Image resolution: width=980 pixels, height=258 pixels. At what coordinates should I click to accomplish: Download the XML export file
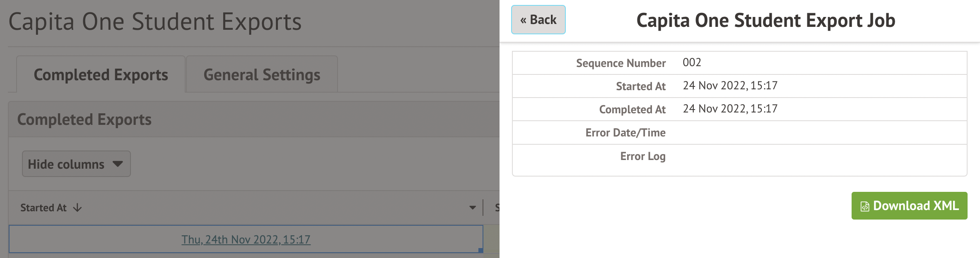[909, 206]
